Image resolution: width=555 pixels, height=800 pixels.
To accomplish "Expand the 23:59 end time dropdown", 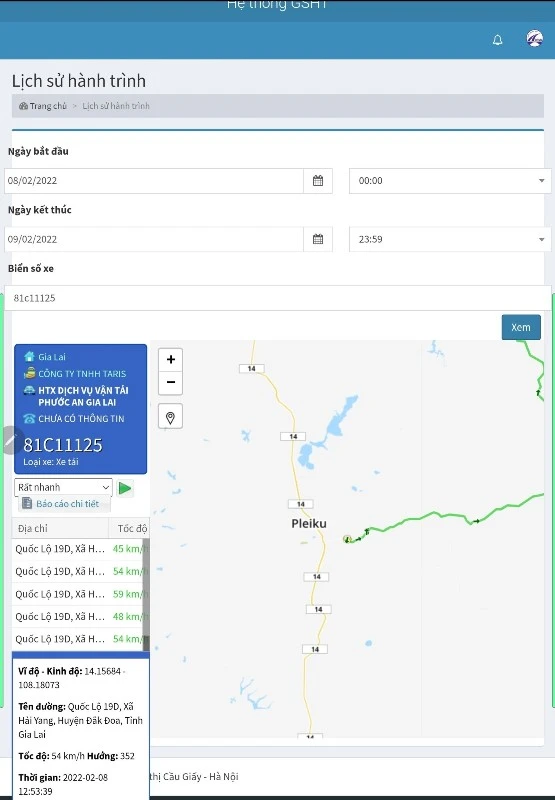I will [x=450, y=239].
